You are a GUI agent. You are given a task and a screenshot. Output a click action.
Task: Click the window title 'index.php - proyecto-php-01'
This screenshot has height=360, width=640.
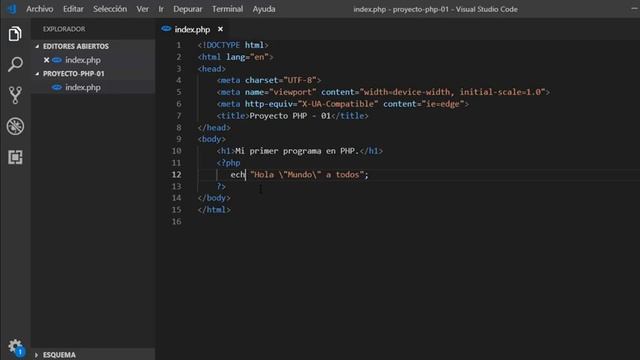pos(401,9)
